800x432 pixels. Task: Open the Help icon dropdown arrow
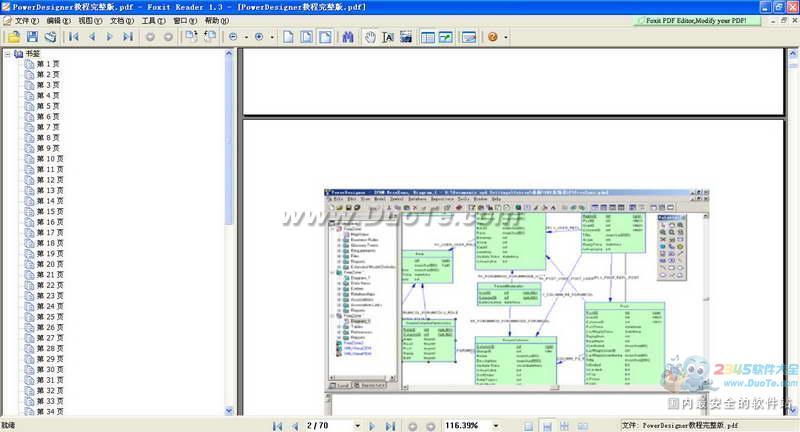506,37
